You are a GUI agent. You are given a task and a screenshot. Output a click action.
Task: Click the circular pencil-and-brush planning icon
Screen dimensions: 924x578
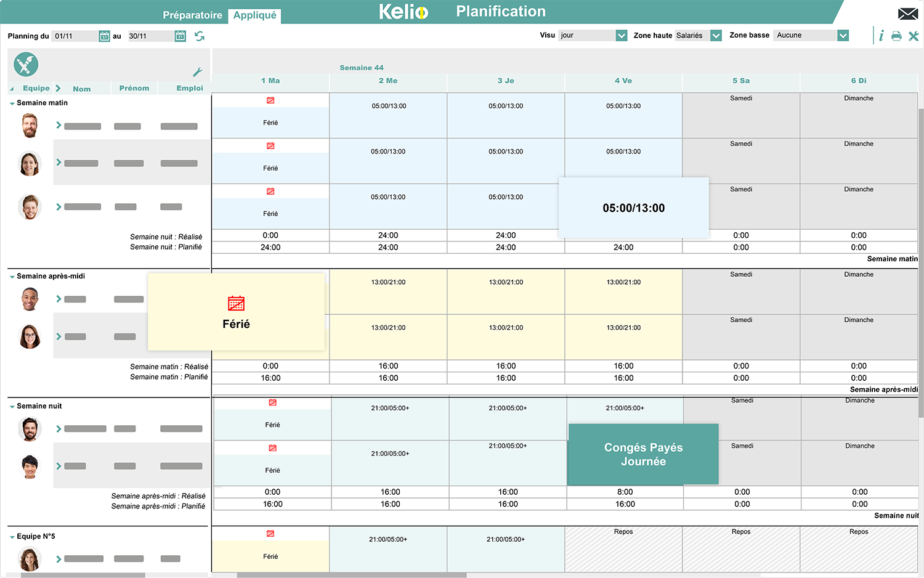[25, 64]
